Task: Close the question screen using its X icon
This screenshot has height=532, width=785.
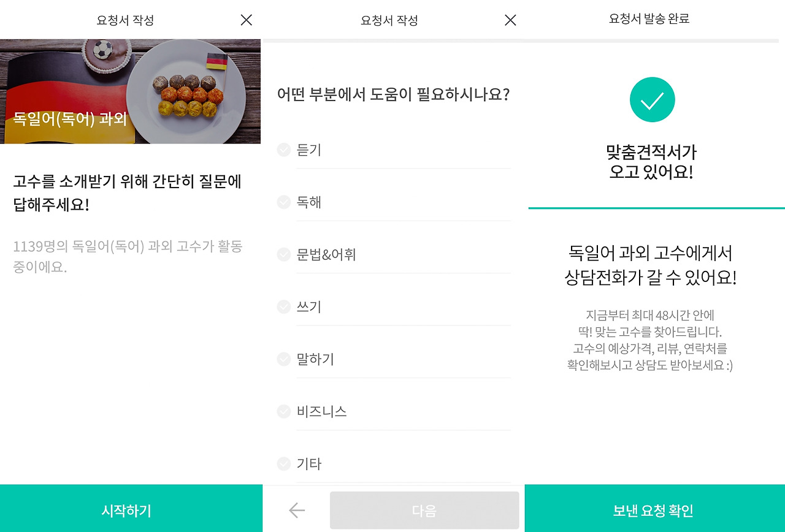Action: [x=510, y=20]
